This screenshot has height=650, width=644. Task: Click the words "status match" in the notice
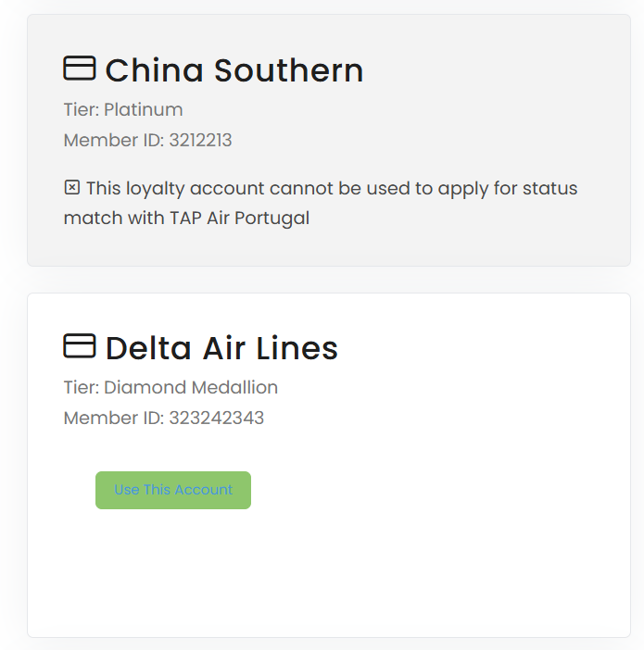click(556, 189)
